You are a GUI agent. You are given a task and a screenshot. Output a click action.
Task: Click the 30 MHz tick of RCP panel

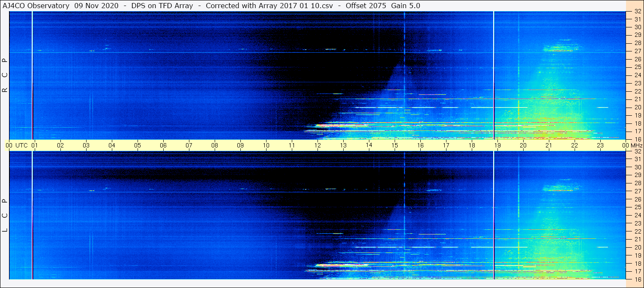click(x=637, y=27)
